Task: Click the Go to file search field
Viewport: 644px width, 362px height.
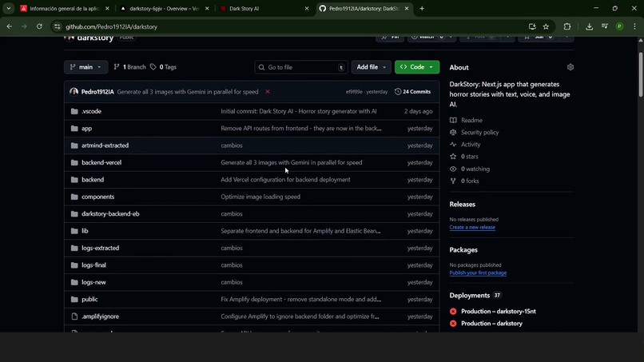Action: click(301, 67)
